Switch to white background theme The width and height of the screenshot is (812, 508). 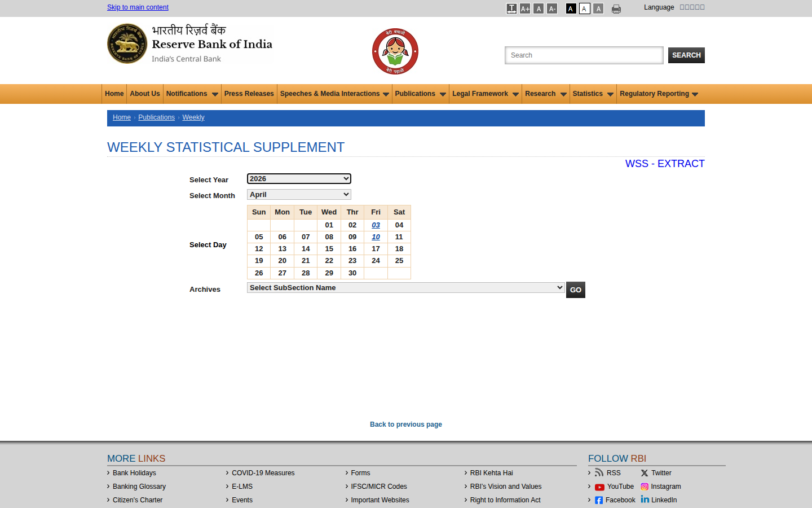point(585,8)
